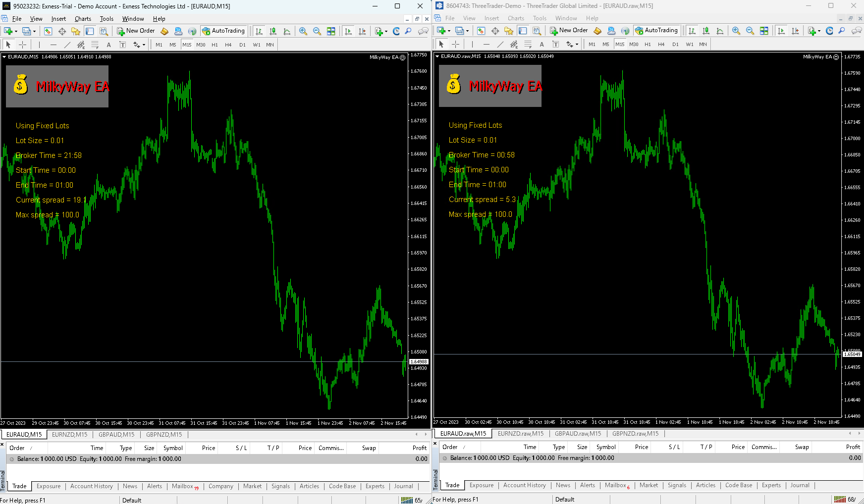Toggle AutoTrading in the ThreeTrader window
Viewport: 864px width, 504px height.
(656, 31)
